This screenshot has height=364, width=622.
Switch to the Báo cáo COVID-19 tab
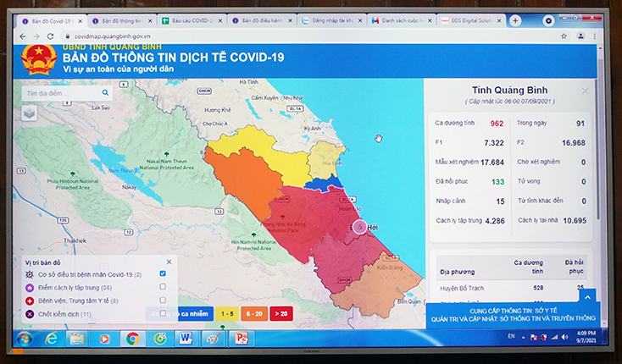(193, 21)
